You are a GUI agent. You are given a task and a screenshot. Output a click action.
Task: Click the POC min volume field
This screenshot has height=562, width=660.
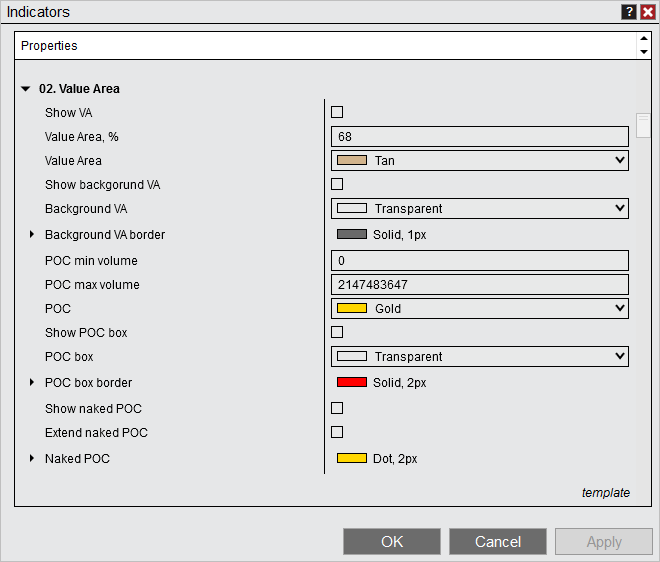coord(479,260)
